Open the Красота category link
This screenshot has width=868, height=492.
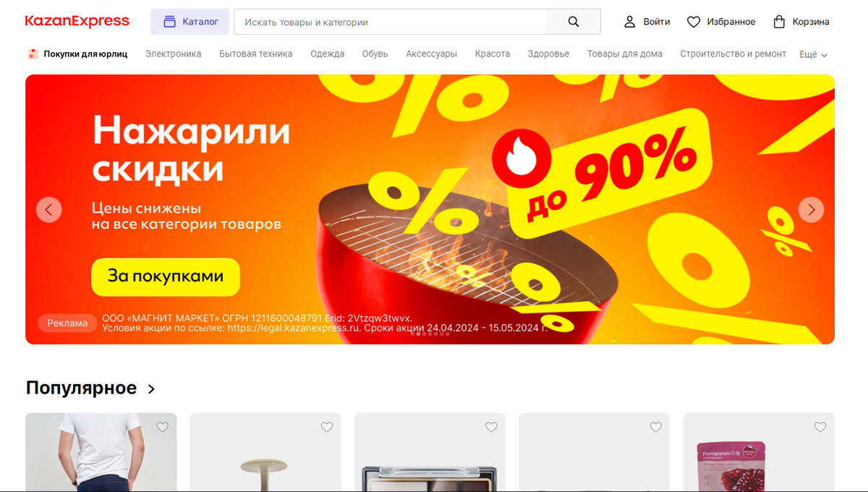coord(493,54)
